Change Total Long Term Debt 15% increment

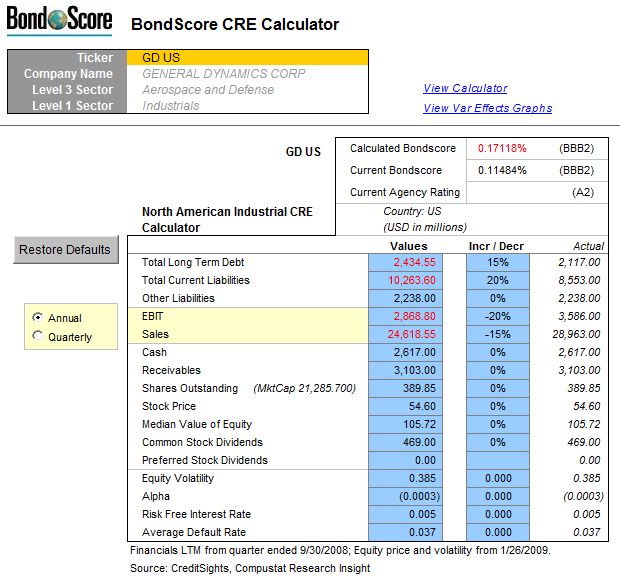(498, 262)
